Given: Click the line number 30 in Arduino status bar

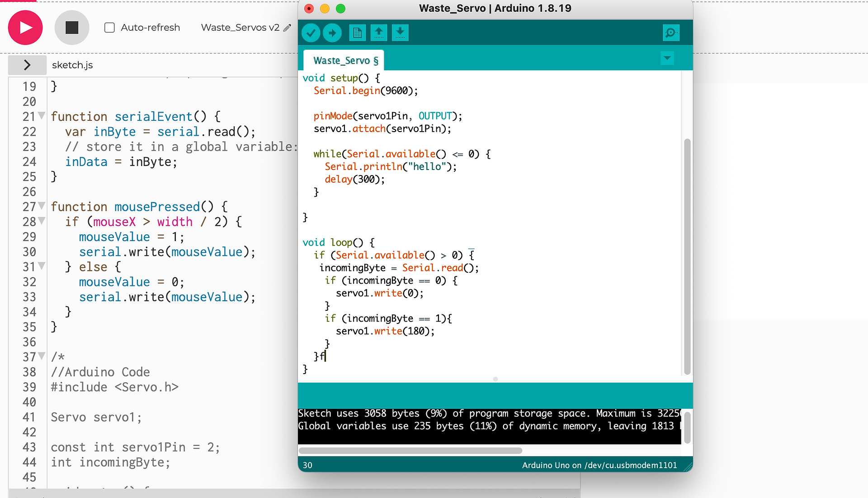Looking at the screenshot, I should (x=307, y=465).
